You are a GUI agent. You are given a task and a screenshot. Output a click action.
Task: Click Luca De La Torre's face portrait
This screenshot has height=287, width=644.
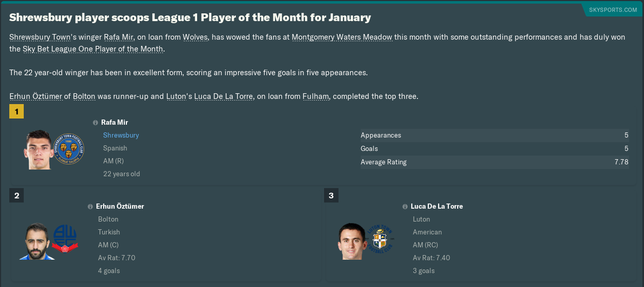pos(351,241)
